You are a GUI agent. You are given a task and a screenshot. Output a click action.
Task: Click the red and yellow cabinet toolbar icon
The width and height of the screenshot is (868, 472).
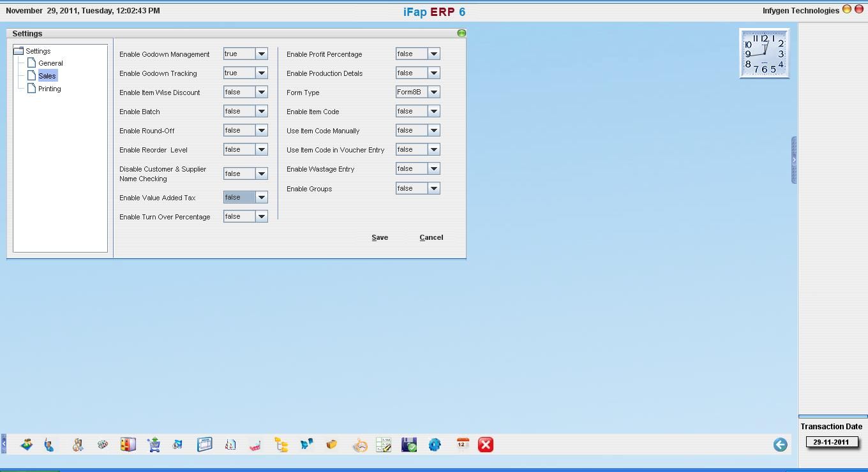coord(128,445)
